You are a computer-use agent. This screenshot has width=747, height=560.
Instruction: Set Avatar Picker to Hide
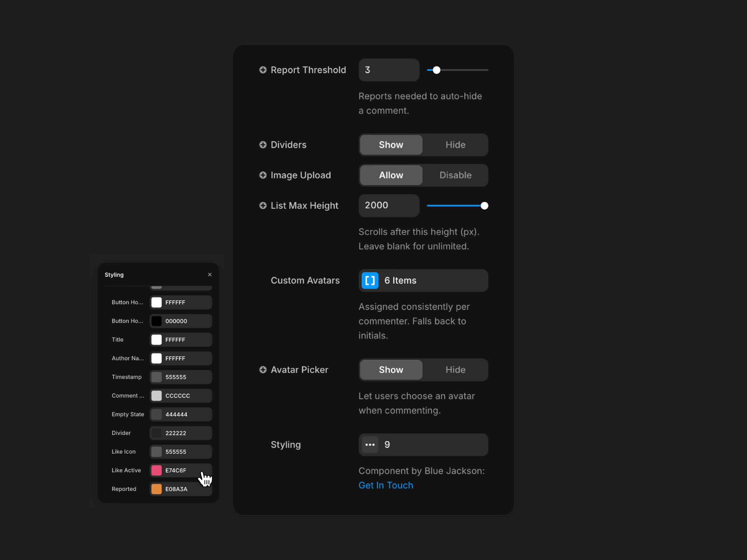[455, 370]
